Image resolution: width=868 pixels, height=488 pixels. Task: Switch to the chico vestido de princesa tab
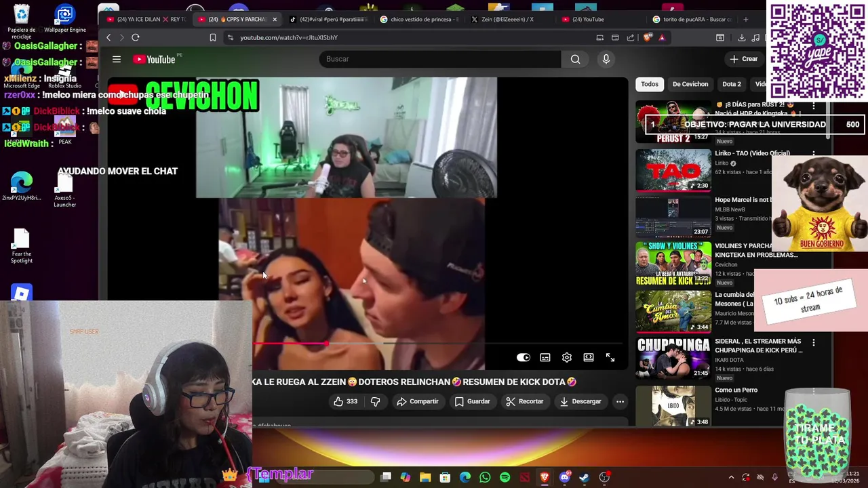click(x=420, y=19)
